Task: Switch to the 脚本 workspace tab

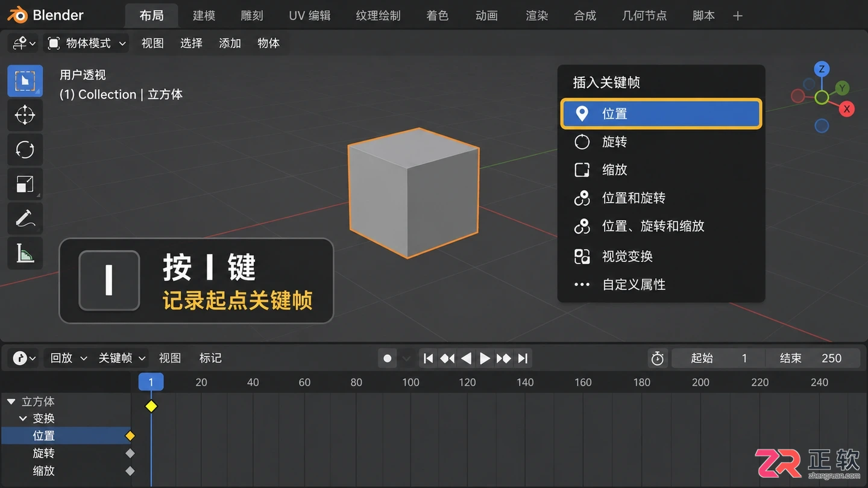Action: click(x=703, y=16)
